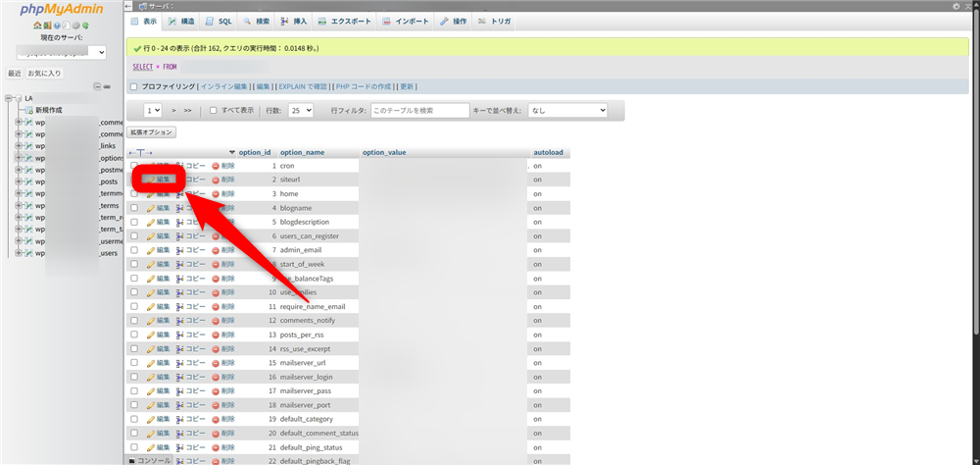Open the current server dropdown
This screenshot has width=980, height=465.
coord(61,53)
